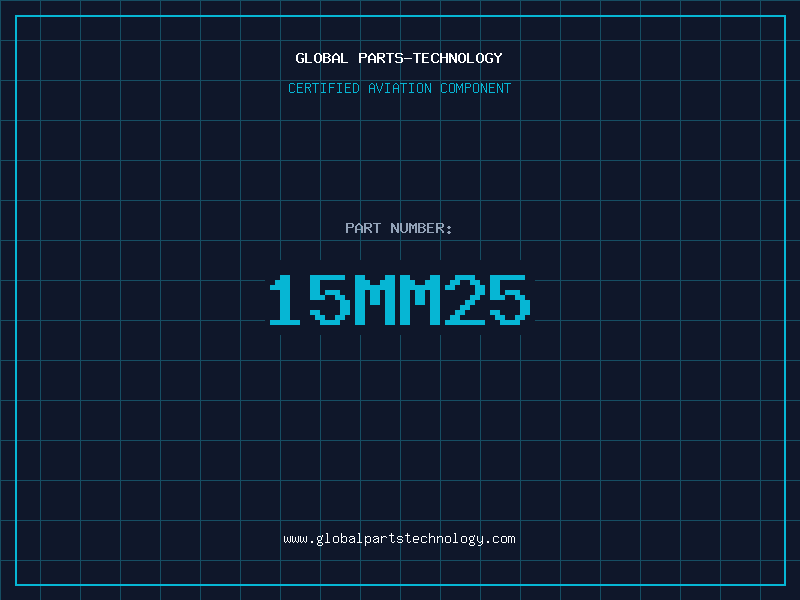Image resolution: width=800 pixels, height=600 pixels.
Task: Click the PART NUMBER: label
Action: point(399,228)
